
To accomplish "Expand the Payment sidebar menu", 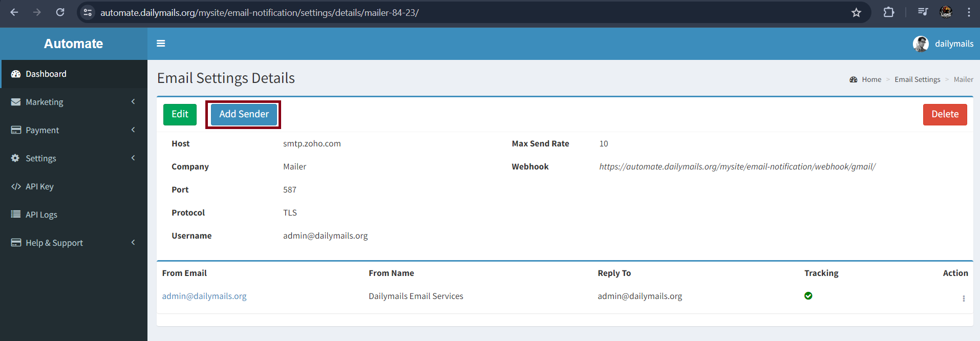I will coord(73,130).
